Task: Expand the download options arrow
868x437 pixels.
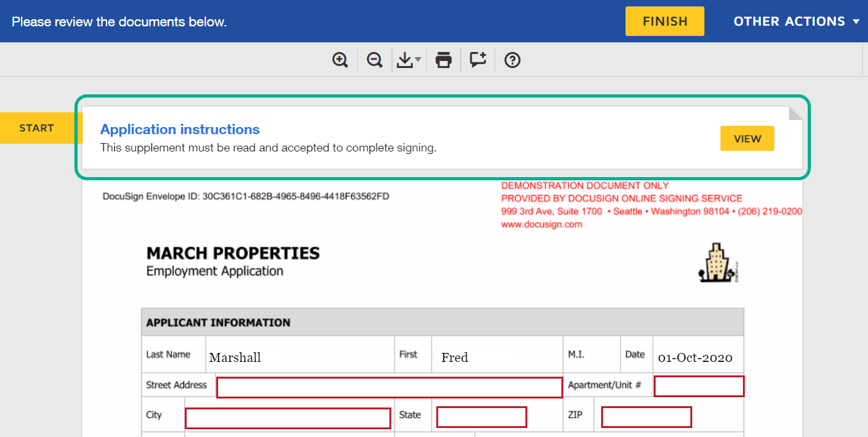Action: pos(418,60)
